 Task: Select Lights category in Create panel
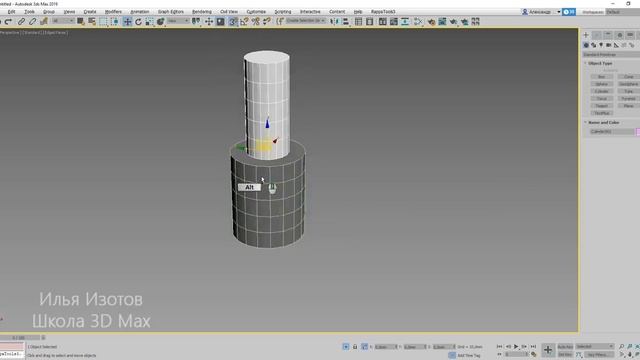pyautogui.click(x=601, y=45)
